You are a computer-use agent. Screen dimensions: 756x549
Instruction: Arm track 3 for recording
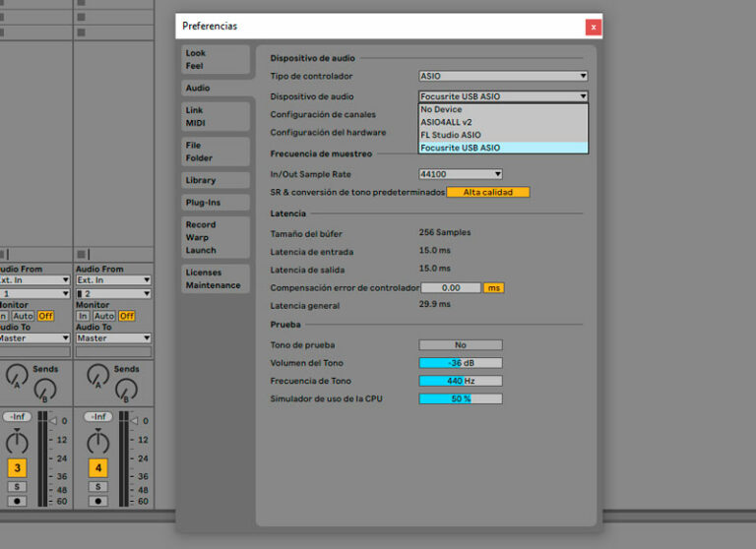point(17,501)
